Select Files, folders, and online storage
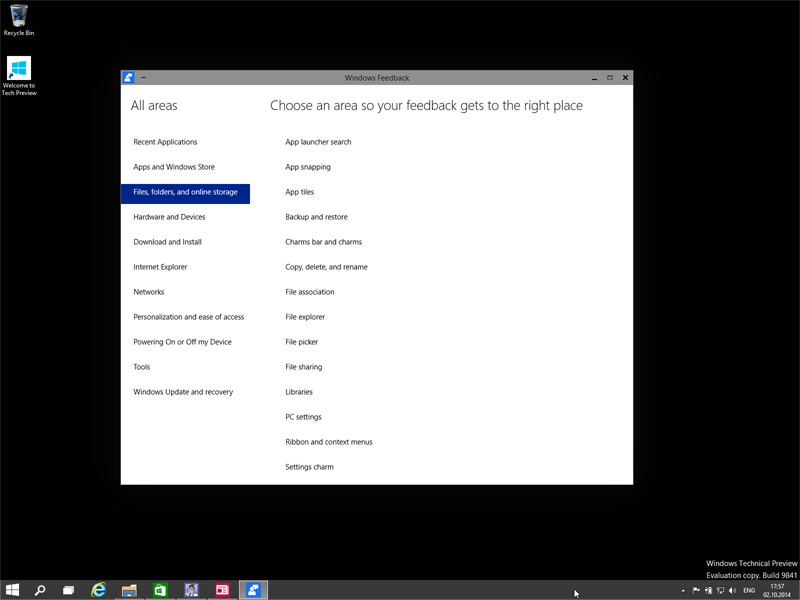Viewport: 800px width, 600px height. click(x=185, y=193)
